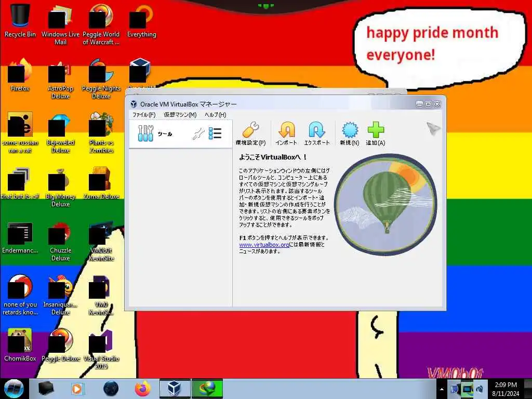The width and height of the screenshot is (532, 399).
Task: Close the Oracle VM VirtualBox manager window
Action: (x=437, y=104)
